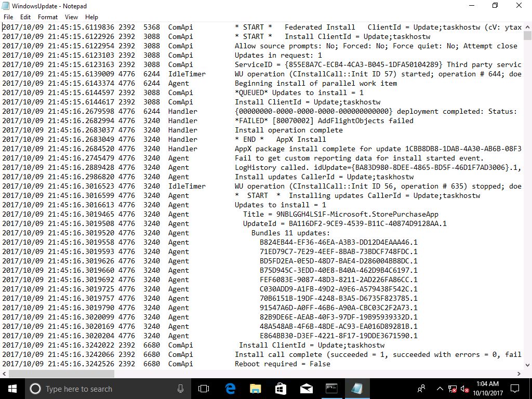Click the muted volume tray icon
This screenshot has height=399, width=532.
point(465,389)
